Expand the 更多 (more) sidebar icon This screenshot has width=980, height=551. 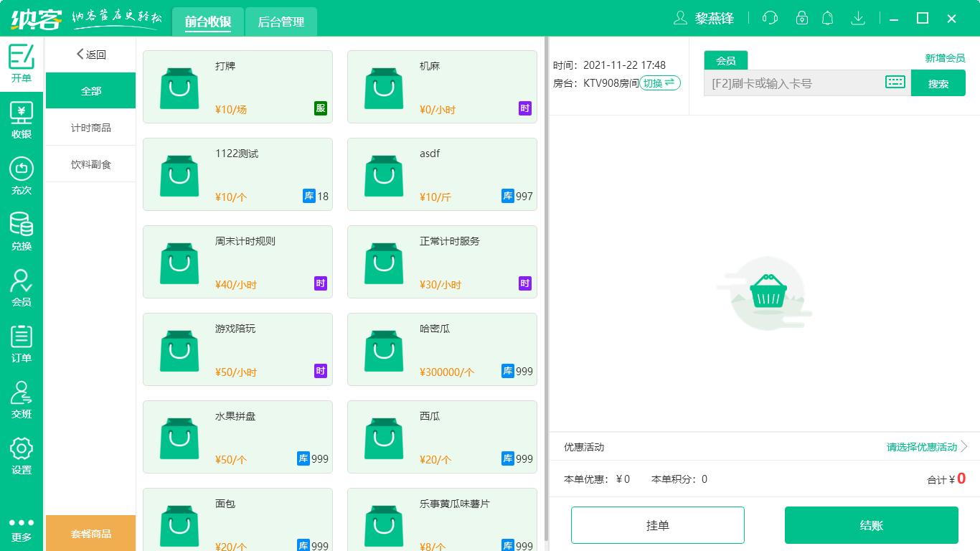(x=22, y=528)
